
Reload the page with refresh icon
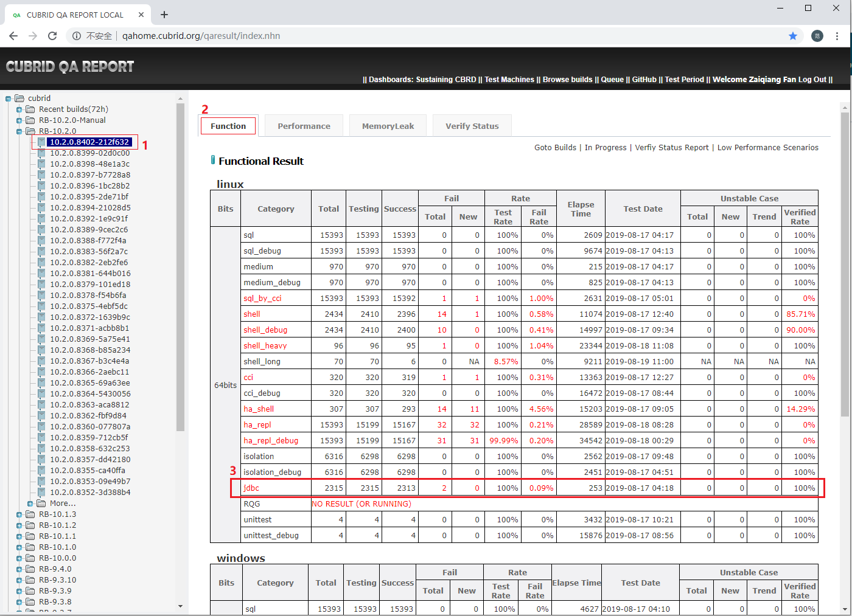pyautogui.click(x=52, y=36)
